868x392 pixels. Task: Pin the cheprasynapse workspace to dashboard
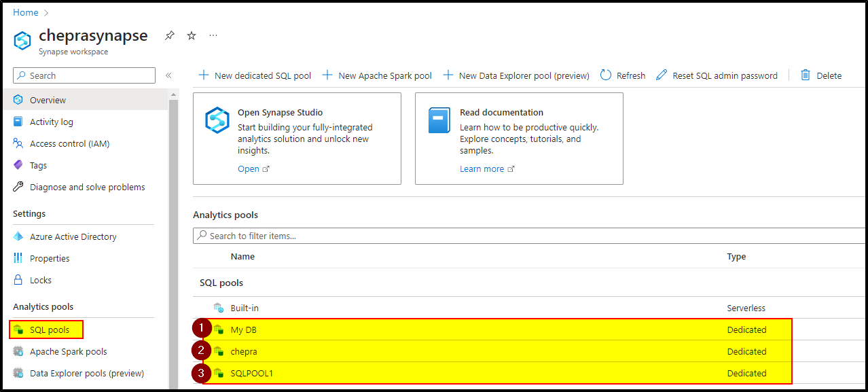coord(170,35)
